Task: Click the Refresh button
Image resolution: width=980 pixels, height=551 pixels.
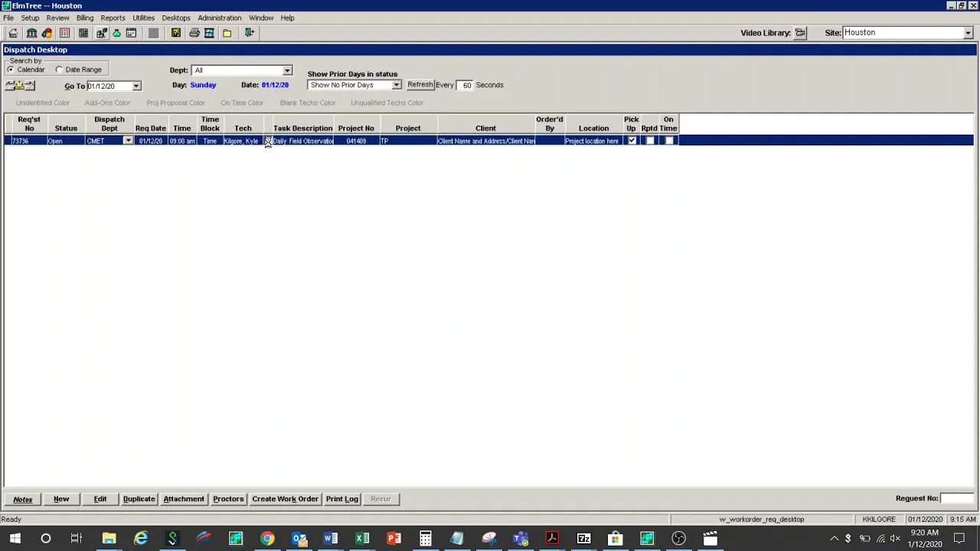Action: [x=420, y=85]
